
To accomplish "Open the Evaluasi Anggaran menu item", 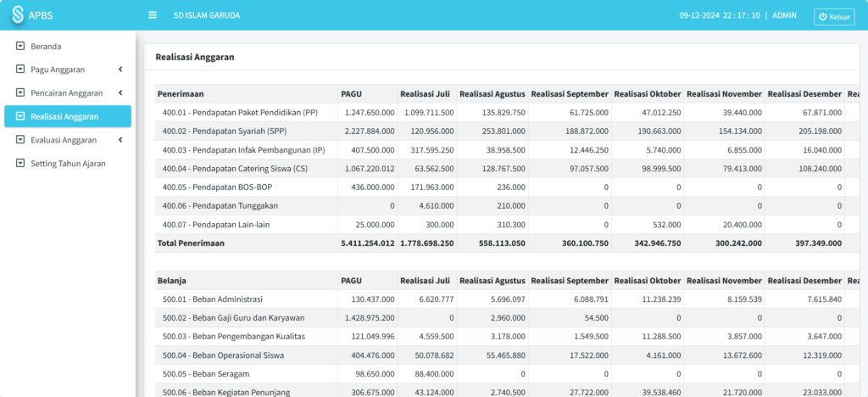I will coord(68,140).
